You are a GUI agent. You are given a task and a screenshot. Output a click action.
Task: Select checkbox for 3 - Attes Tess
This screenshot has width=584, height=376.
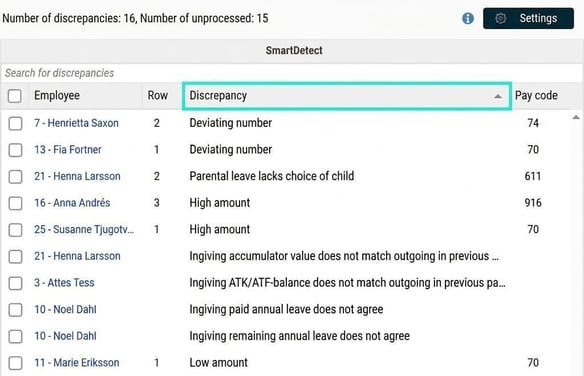tap(15, 283)
